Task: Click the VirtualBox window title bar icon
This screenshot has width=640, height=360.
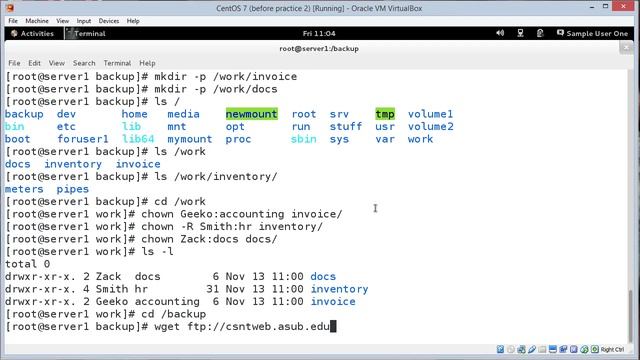Action: 10,8
